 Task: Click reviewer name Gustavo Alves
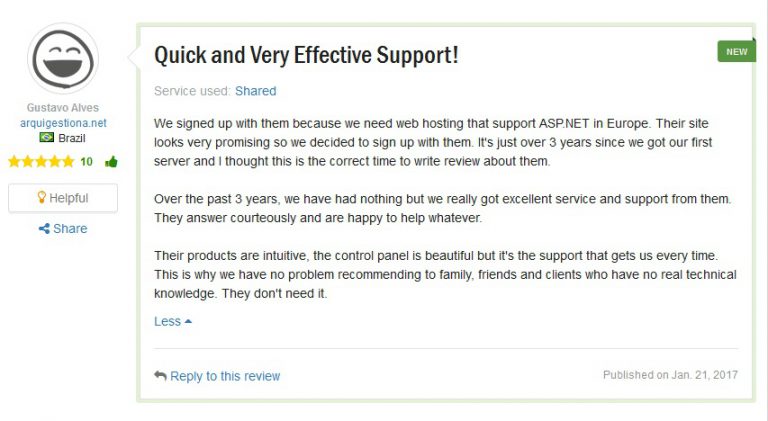tap(62, 108)
